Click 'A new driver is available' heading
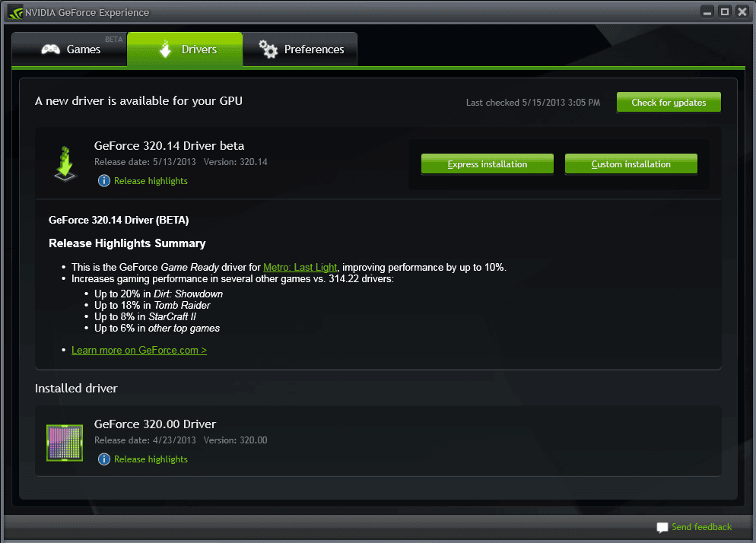756x543 pixels. (139, 101)
